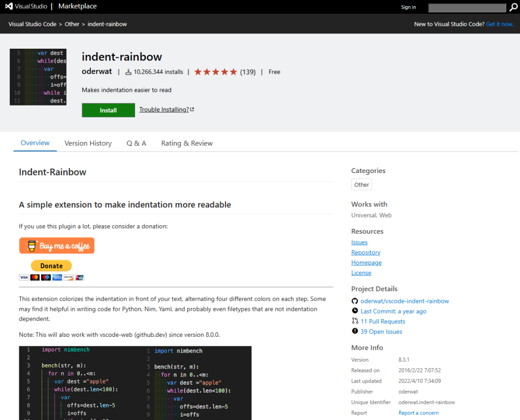Click the five-star rating icons

click(215, 72)
